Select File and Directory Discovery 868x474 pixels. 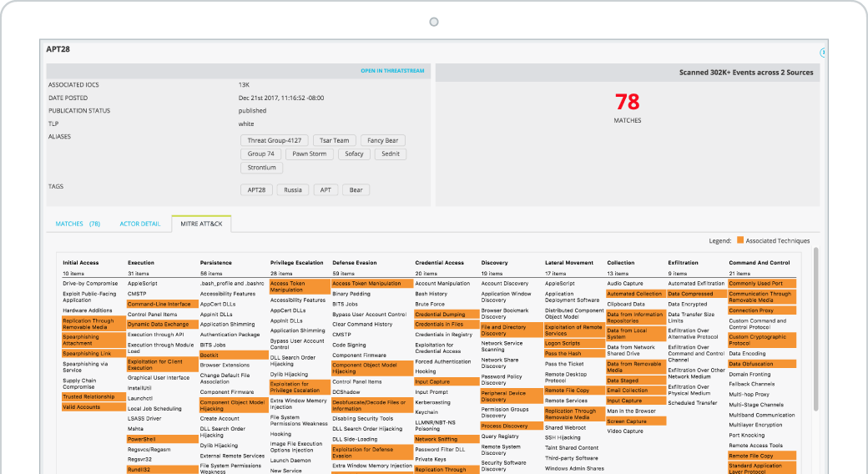(512, 330)
